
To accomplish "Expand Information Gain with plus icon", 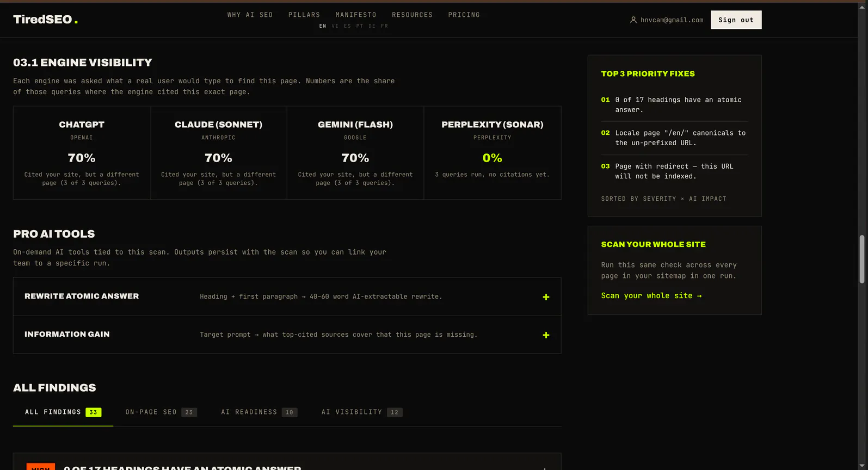I will (546, 335).
